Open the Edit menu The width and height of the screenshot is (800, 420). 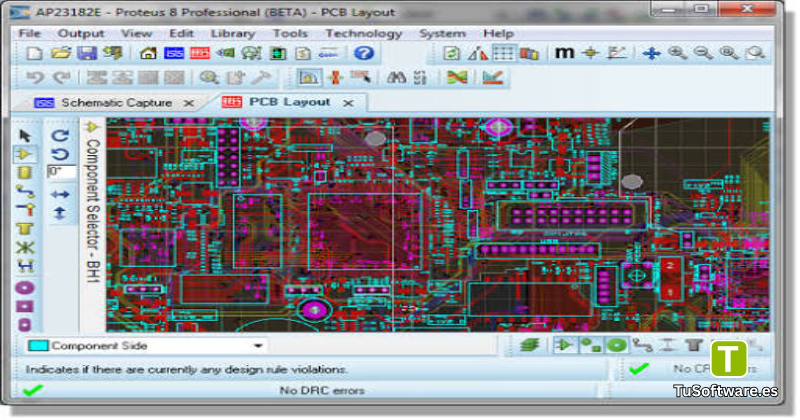tap(181, 34)
